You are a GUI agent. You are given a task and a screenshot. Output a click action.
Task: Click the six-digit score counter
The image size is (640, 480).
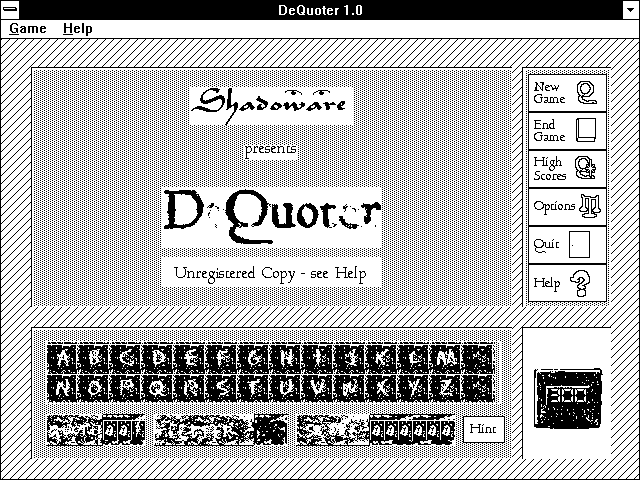point(412,430)
